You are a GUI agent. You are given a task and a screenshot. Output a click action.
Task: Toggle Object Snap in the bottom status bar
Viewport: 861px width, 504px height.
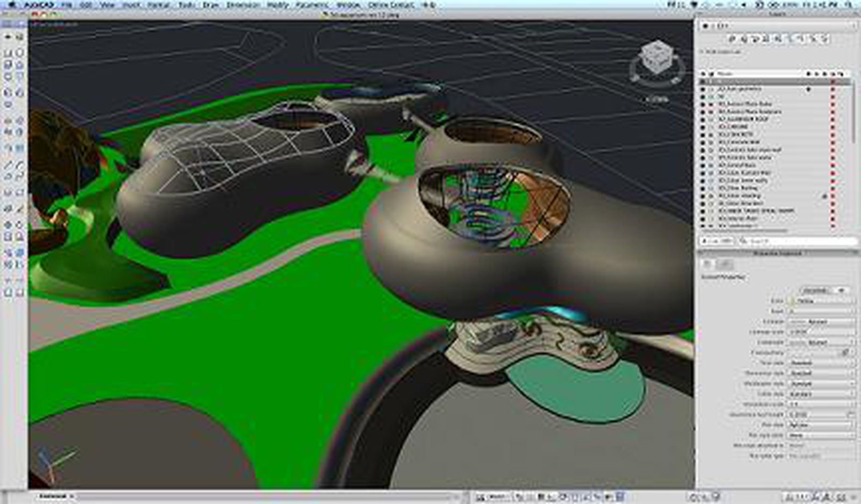[x=560, y=495]
